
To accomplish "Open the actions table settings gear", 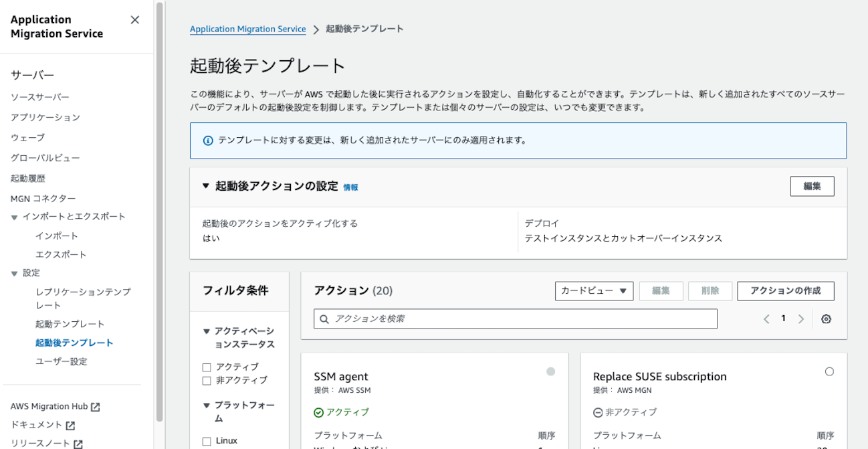I will tap(826, 319).
